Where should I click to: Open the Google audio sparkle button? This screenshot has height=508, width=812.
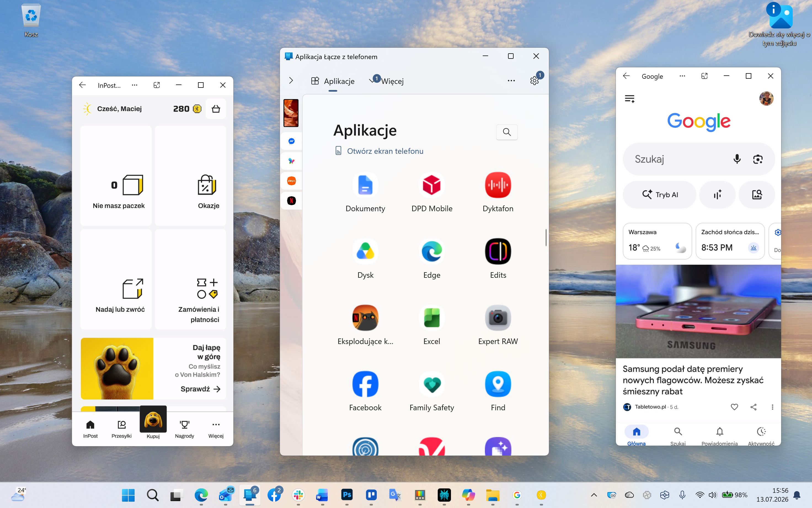717,195
